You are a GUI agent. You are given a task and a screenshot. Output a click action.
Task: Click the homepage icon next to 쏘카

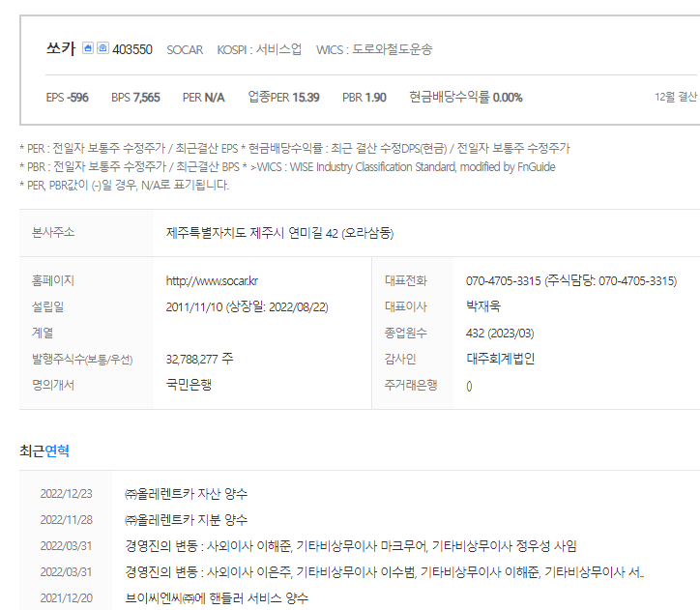click(x=88, y=48)
